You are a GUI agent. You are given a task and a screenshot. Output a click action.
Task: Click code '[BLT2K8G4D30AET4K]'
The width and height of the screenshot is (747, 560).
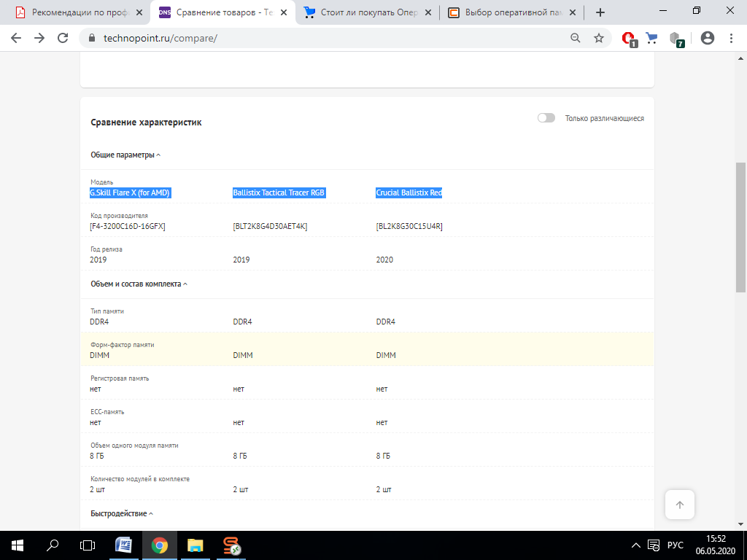tap(270, 226)
